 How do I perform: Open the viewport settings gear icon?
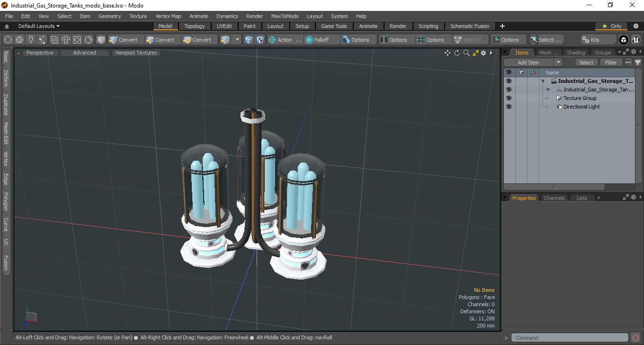483,53
